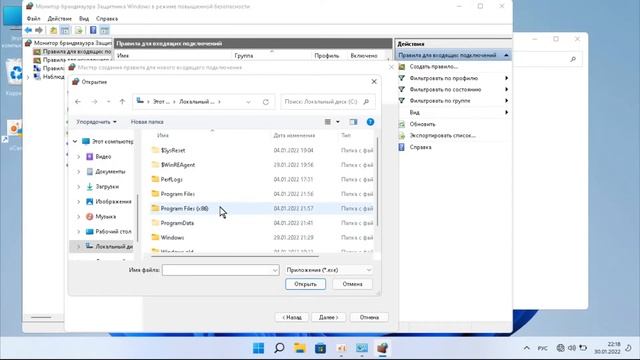Click Отмена button in Open dialog
The image size is (640, 360).
point(352,284)
